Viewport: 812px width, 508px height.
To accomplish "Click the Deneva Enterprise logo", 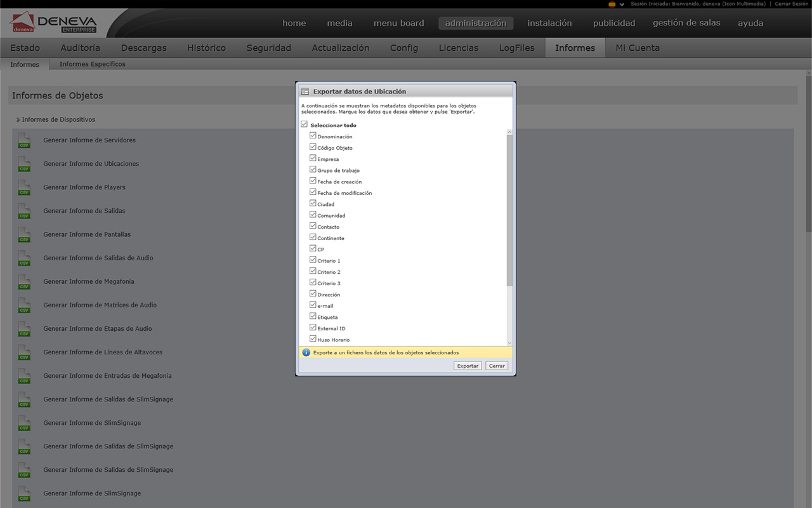I will pyautogui.click(x=54, y=23).
